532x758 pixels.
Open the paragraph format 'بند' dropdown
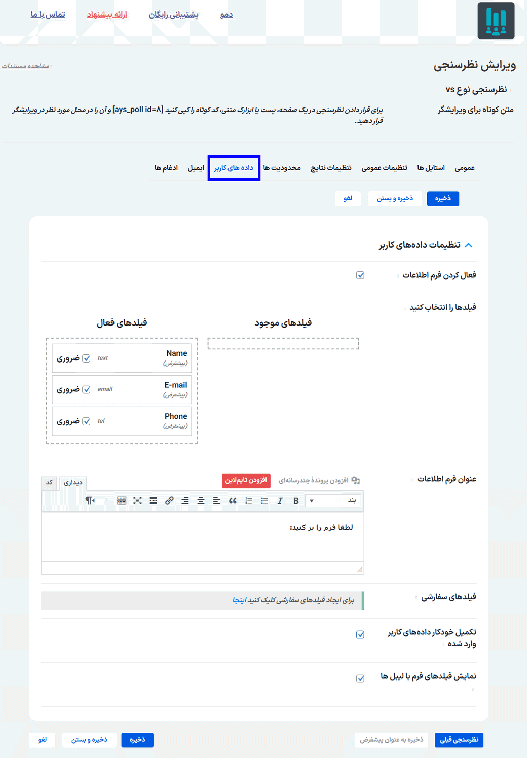[333, 501]
